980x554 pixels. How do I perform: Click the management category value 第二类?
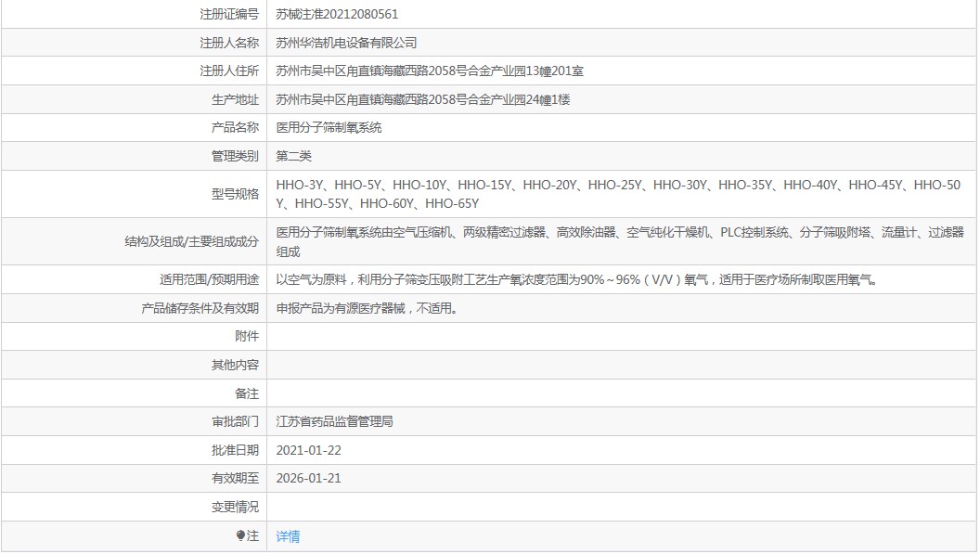pyautogui.click(x=293, y=156)
